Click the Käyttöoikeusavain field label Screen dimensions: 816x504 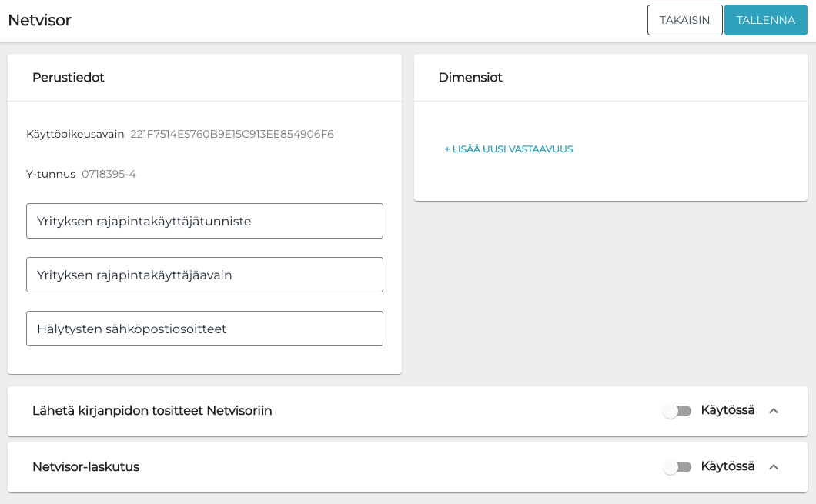[x=75, y=134]
